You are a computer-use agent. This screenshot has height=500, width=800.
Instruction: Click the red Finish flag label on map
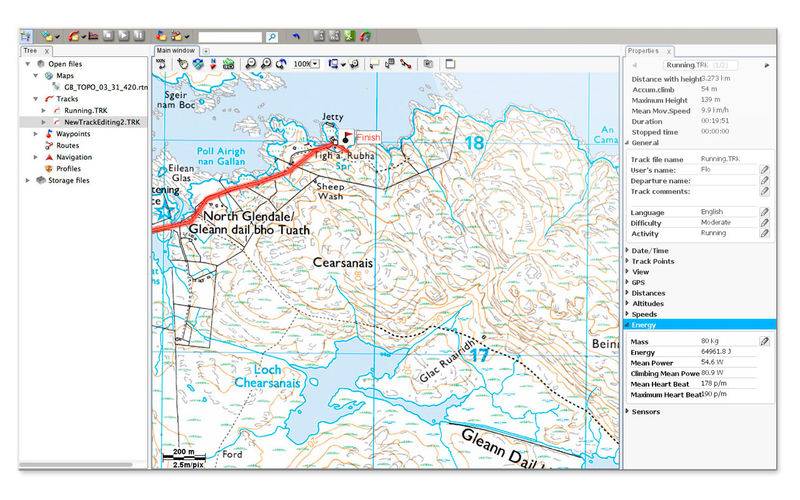368,136
